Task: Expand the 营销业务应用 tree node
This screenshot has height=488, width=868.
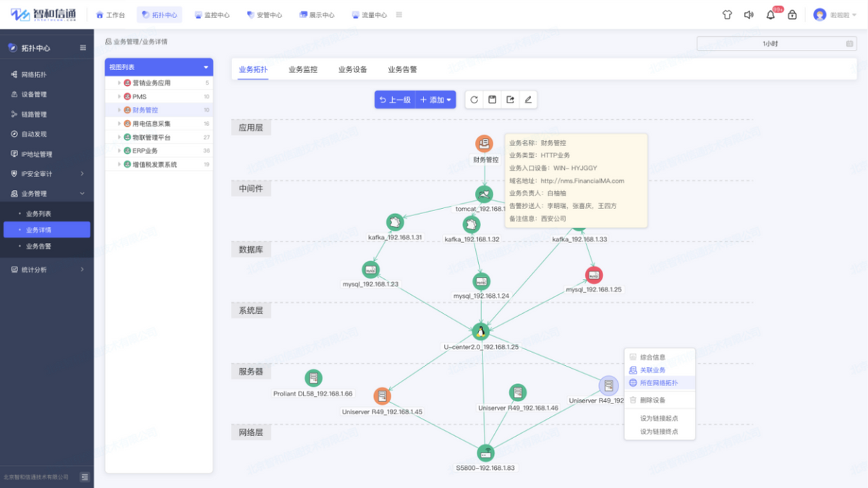Action: [119, 83]
